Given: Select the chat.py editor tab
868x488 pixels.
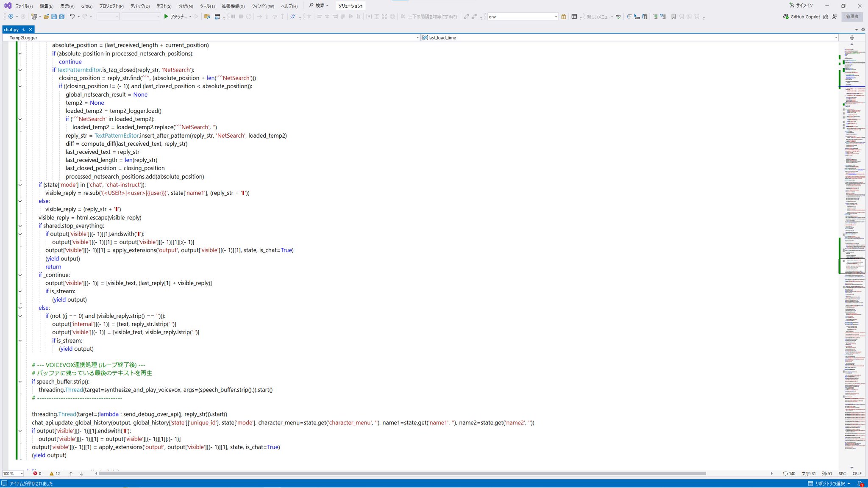Looking at the screenshot, I should tap(11, 30).
